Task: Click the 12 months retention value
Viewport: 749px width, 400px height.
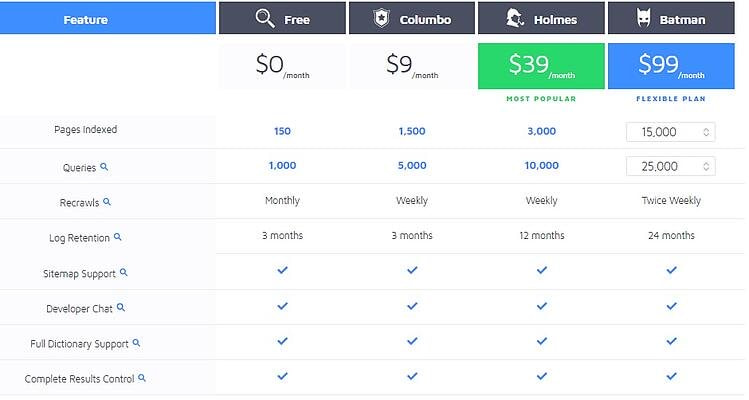Action: click(x=542, y=235)
